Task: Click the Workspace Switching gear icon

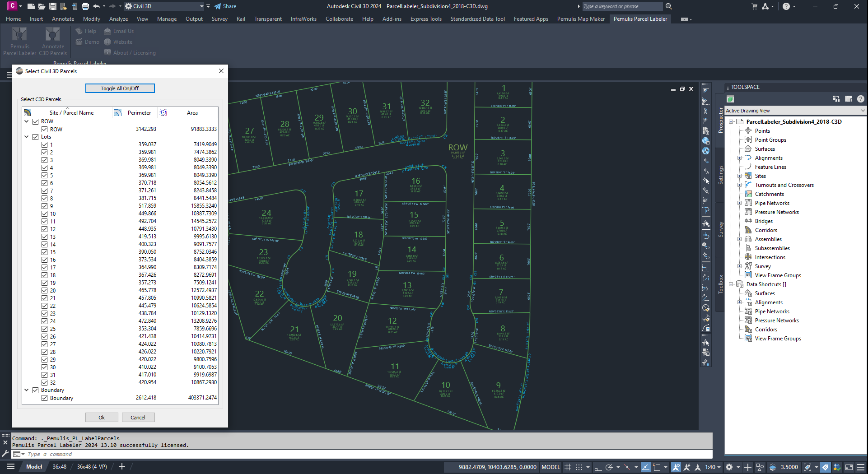Action: pos(729,467)
